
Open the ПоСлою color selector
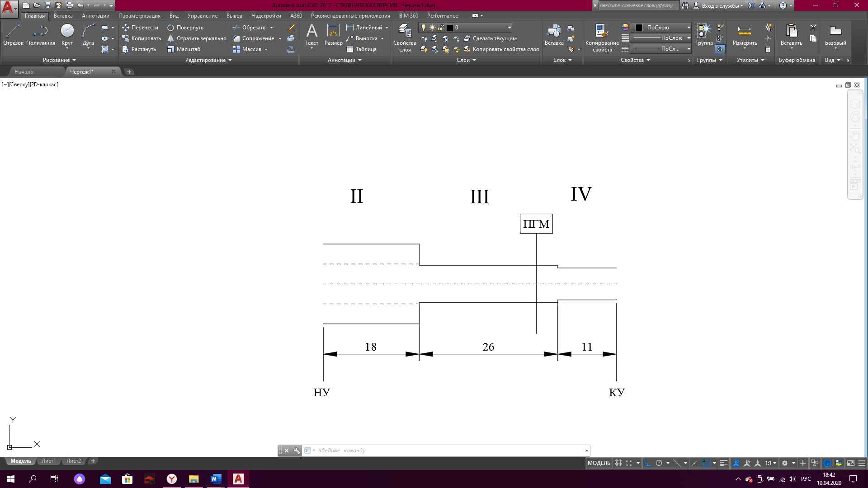click(661, 28)
